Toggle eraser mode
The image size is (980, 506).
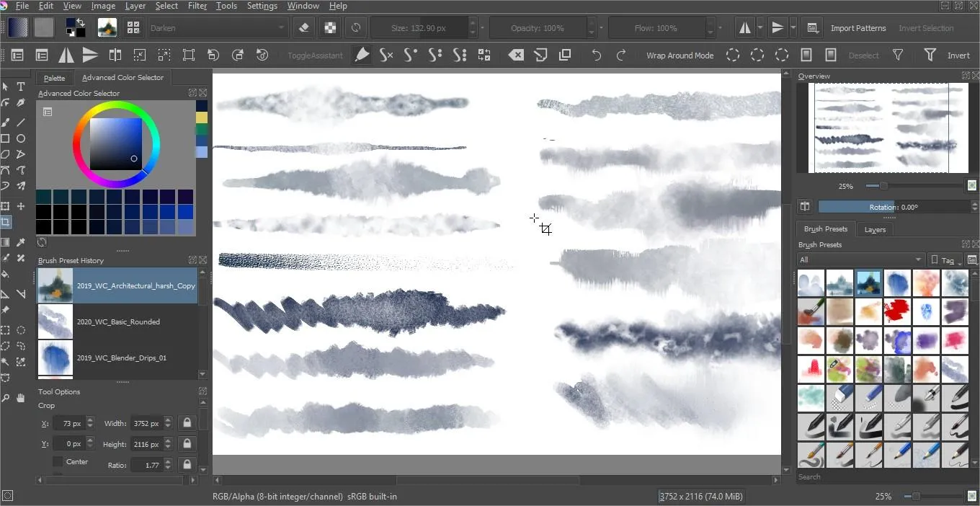[303, 28]
